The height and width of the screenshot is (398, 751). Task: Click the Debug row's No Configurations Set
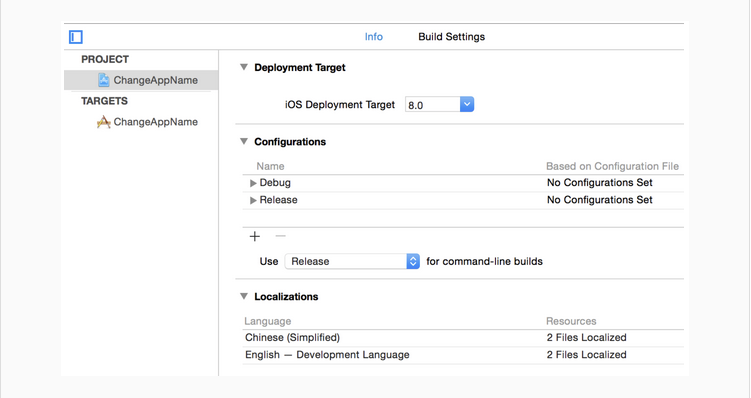[600, 182]
